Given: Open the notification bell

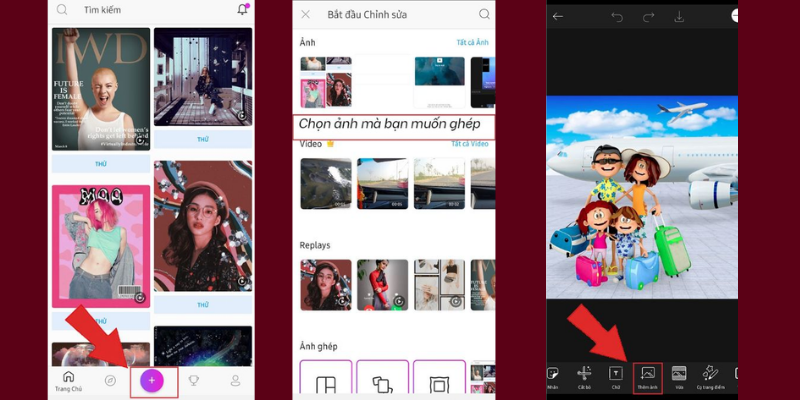Looking at the screenshot, I should point(241,10).
